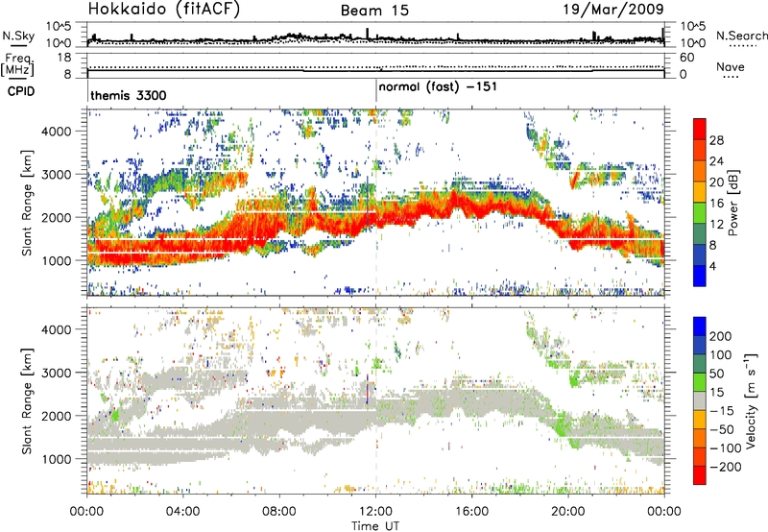Click the '1000' tick in velocity panel

pyautogui.click(x=56, y=459)
